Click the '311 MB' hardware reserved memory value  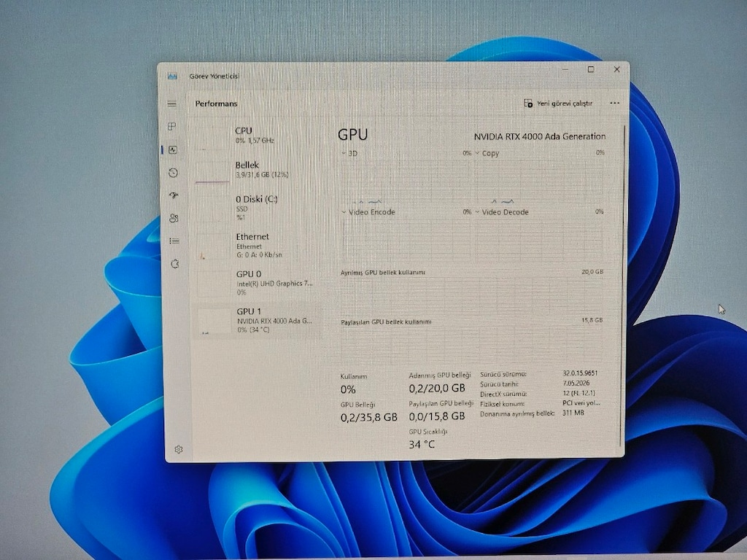point(573,413)
